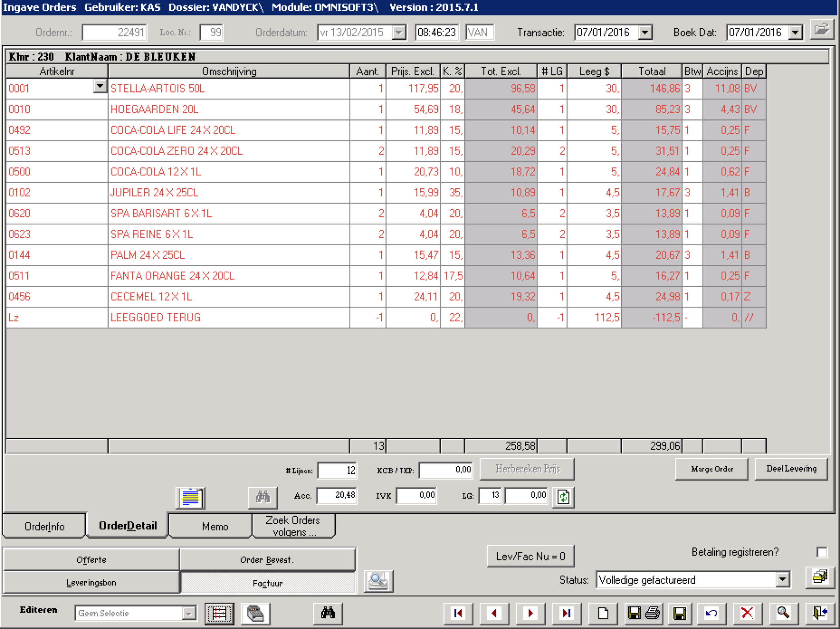Click the Lev/Fac Nu = 0 button
This screenshot has height=629, width=840.
[x=530, y=556]
